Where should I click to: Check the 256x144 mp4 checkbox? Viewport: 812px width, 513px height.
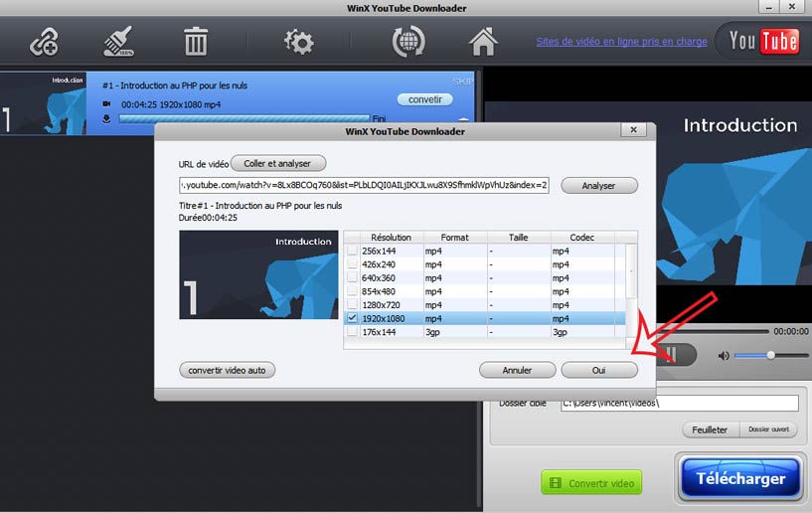[352, 251]
